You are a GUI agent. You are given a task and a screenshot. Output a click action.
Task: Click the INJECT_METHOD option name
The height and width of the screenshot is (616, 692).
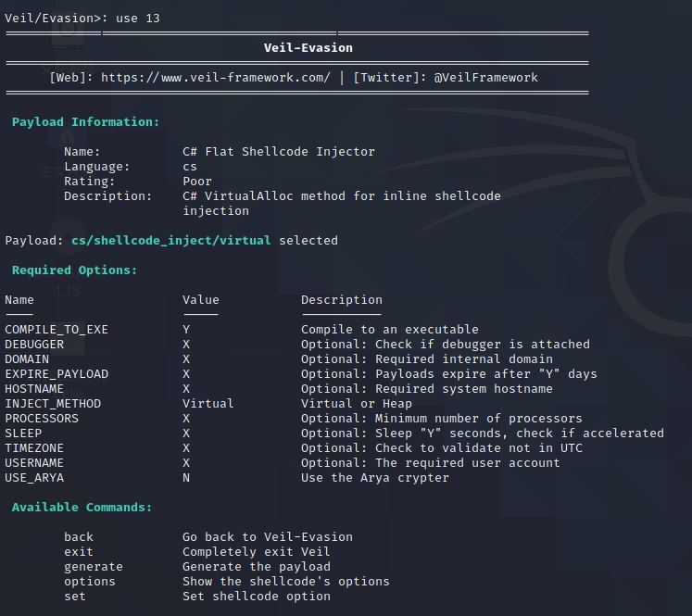(53, 404)
